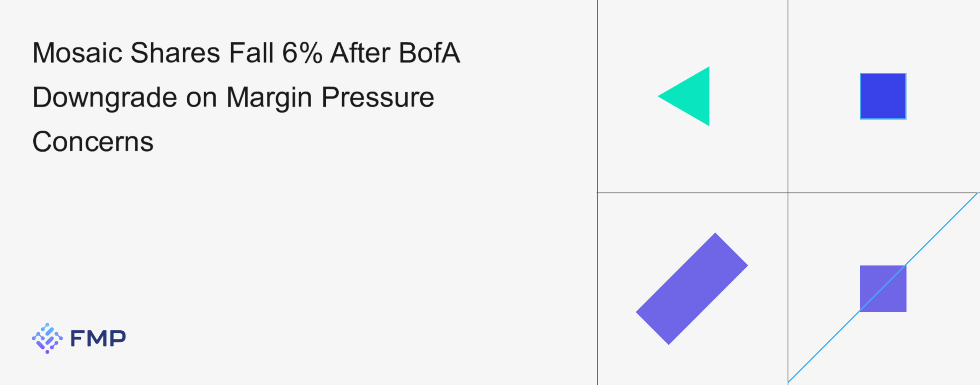Click the teal left-pointing triangle
The height and width of the screenshot is (385, 980).
pyautogui.click(x=691, y=96)
